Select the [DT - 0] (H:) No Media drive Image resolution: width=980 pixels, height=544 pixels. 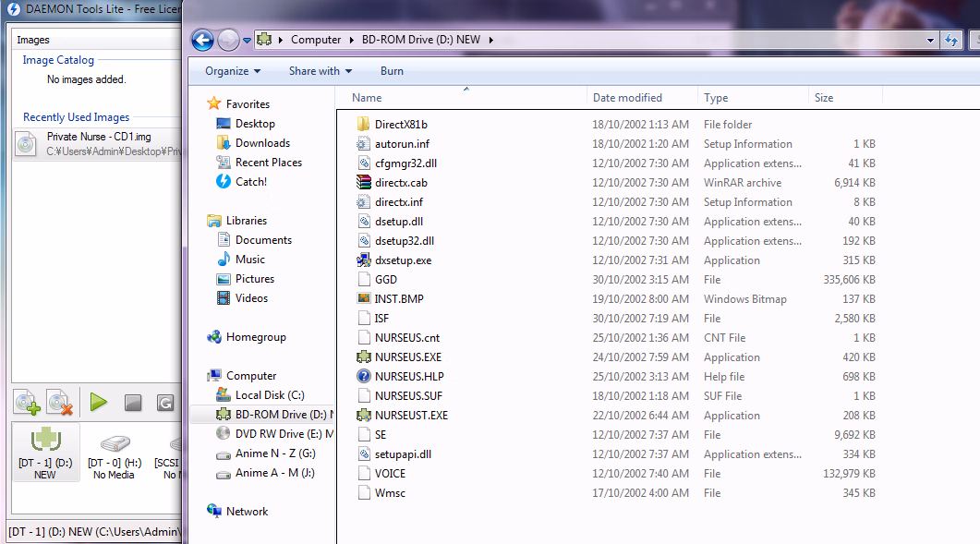(115, 457)
